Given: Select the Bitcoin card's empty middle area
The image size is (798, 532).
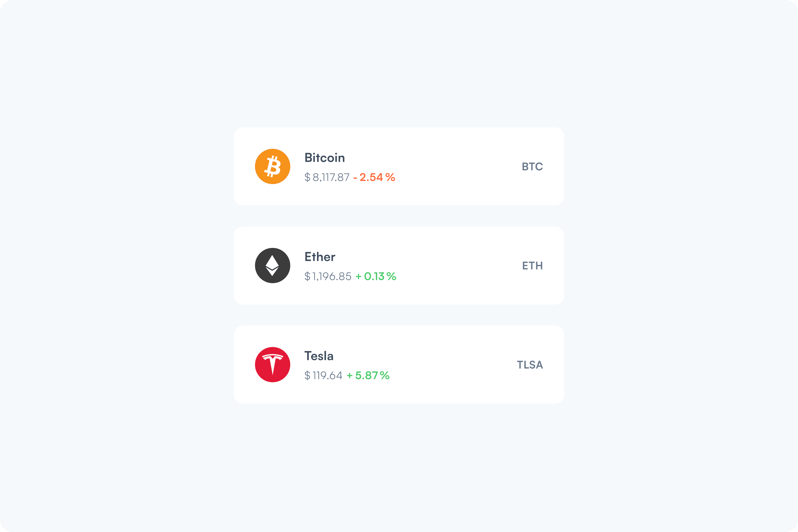Looking at the screenshot, I should coord(458,167).
